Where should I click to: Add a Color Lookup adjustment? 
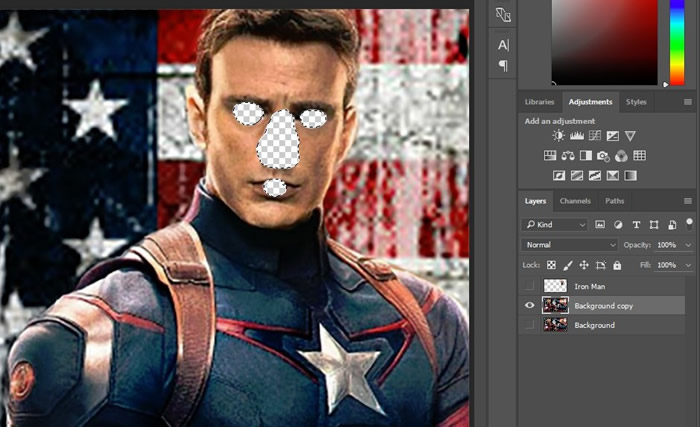coord(639,155)
